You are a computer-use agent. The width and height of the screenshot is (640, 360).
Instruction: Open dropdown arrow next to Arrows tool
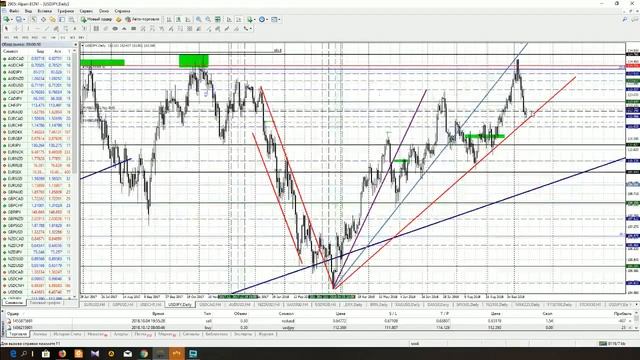coord(251,29)
